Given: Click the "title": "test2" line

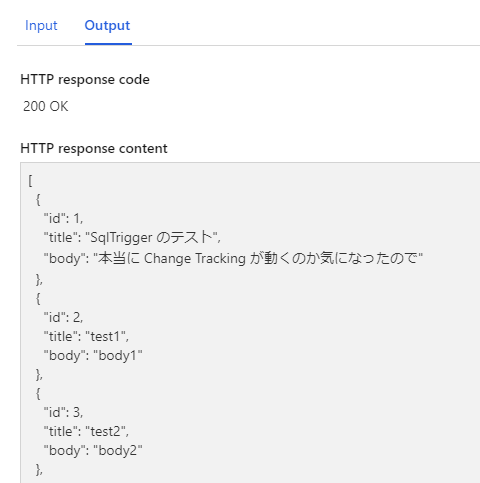Looking at the screenshot, I should point(86,432).
